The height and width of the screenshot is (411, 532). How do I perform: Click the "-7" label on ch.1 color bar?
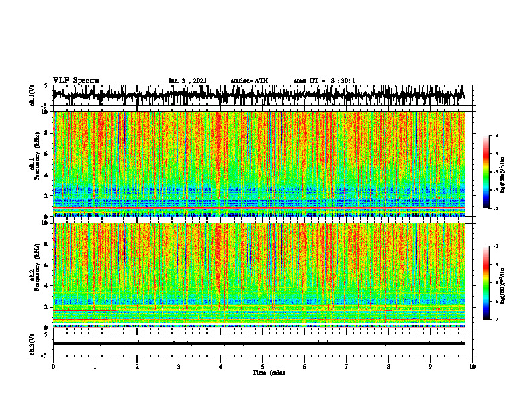[x=496, y=208]
